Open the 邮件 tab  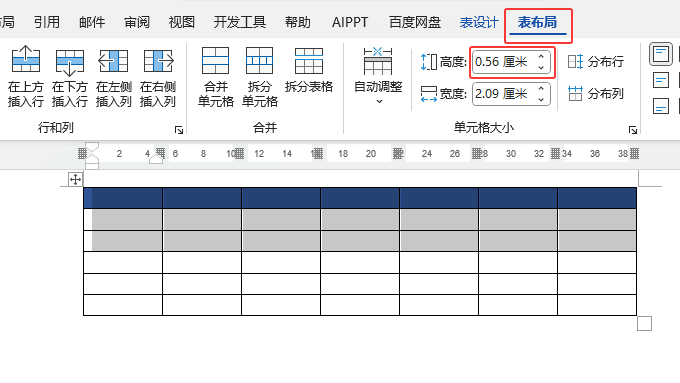[92, 22]
